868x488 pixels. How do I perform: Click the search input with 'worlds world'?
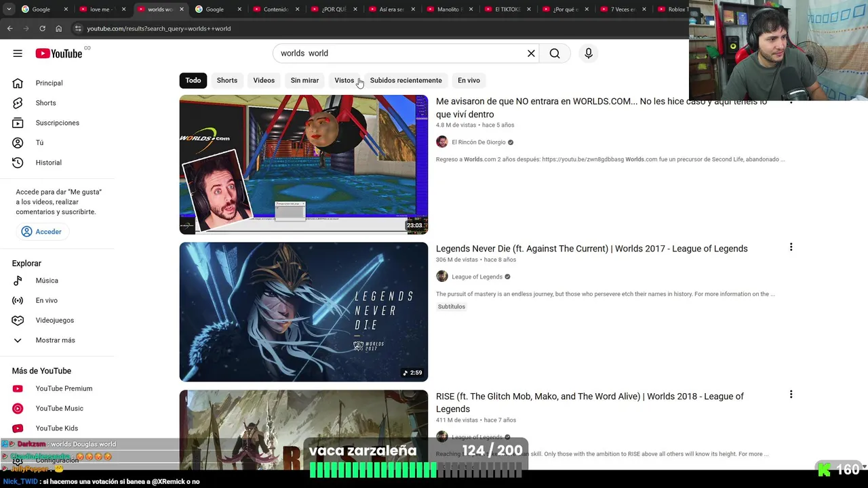coord(400,54)
